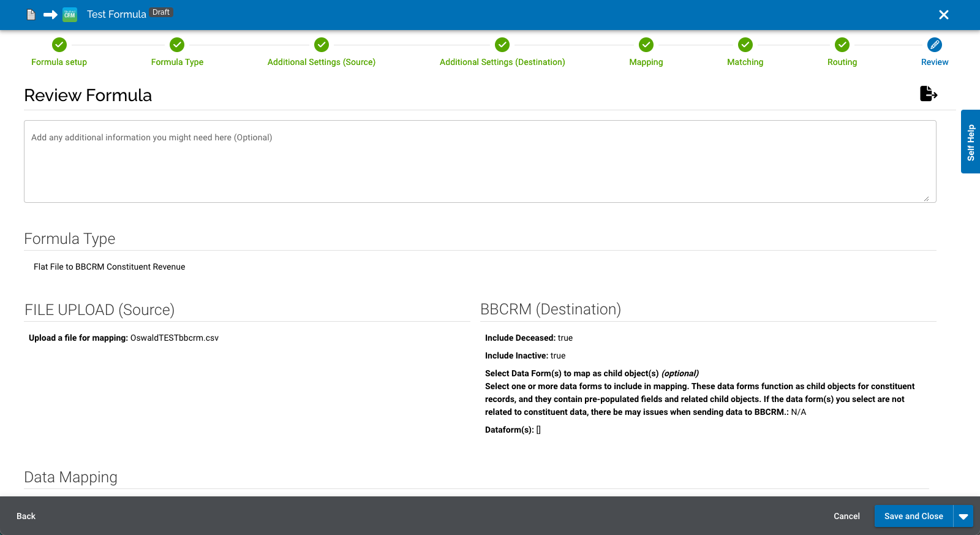The image size is (980, 535).
Task: Open the Self Help side panel
Action: [970, 142]
